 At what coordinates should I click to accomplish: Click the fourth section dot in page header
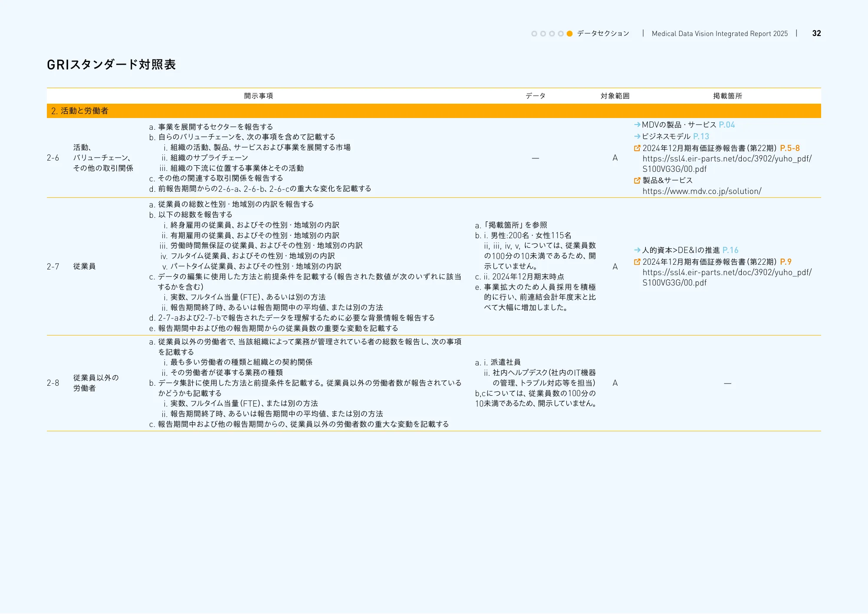(561, 34)
